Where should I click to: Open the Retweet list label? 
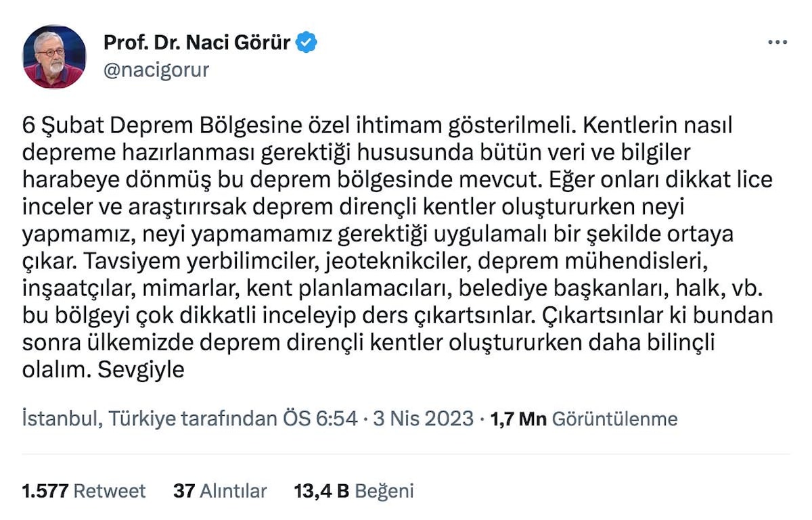109,491
